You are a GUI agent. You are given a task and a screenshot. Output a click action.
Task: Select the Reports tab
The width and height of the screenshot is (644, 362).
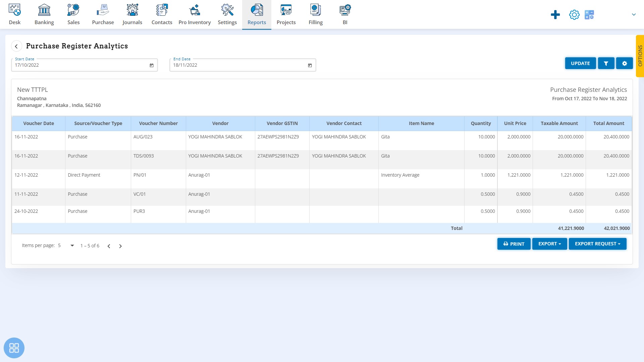257,15
